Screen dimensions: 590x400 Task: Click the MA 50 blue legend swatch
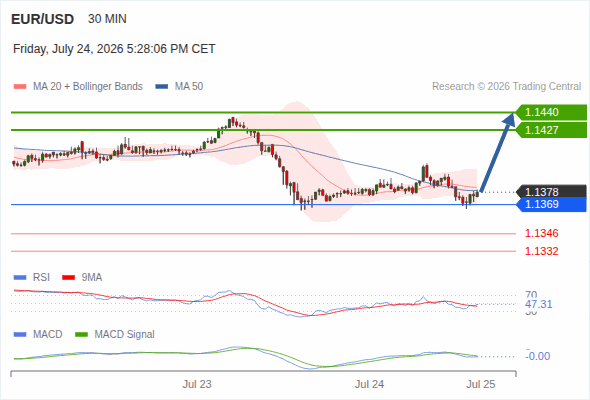(162, 87)
